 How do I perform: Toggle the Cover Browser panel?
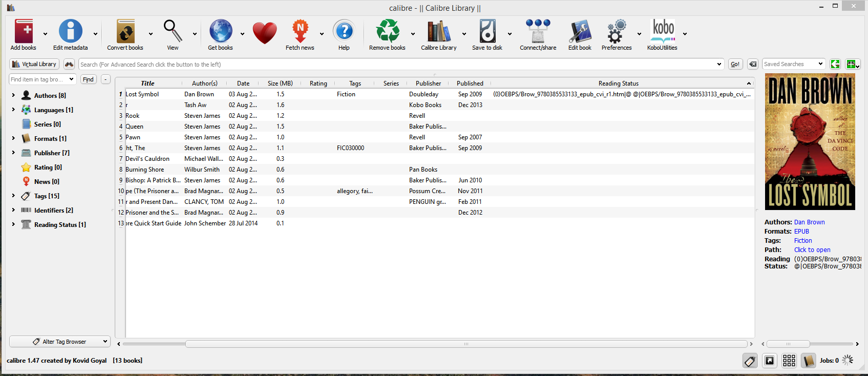(x=770, y=361)
